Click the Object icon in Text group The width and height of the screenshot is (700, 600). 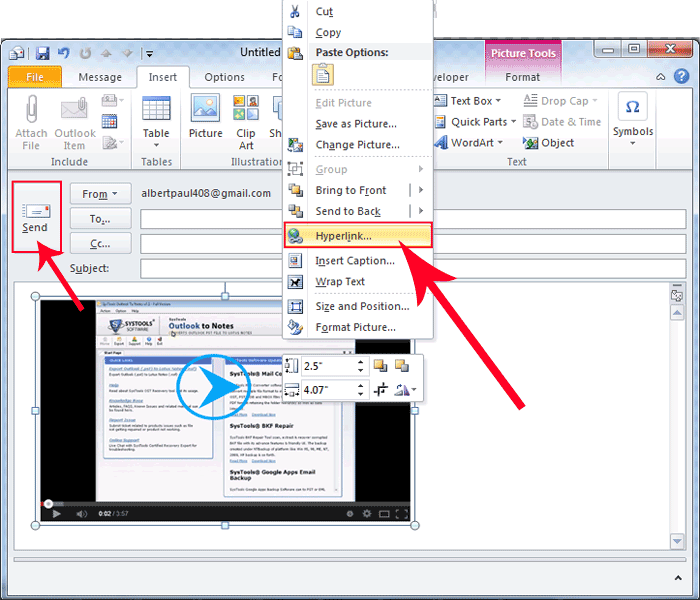click(x=530, y=143)
